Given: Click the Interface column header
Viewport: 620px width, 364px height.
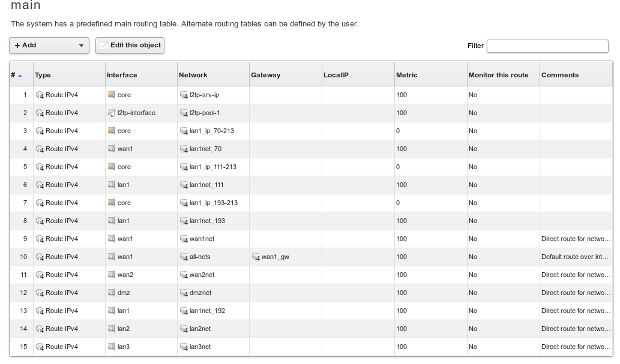Looking at the screenshot, I should [122, 75].
